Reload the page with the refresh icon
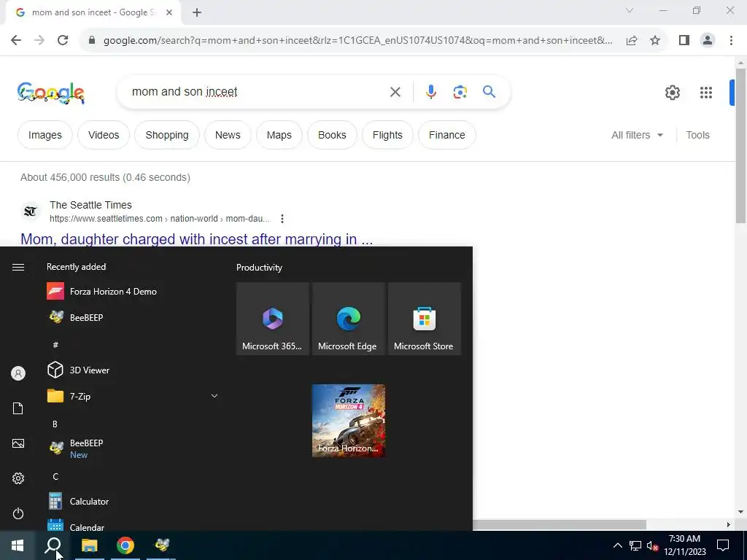This screenshot has height=560, width=747. pyautogui.click(x=63, y=41)
